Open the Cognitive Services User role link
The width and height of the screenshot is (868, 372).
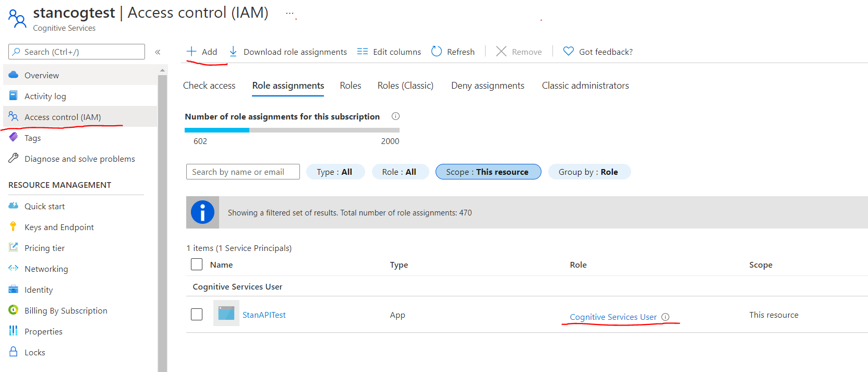pyautogui.click(x=613, y=317)
